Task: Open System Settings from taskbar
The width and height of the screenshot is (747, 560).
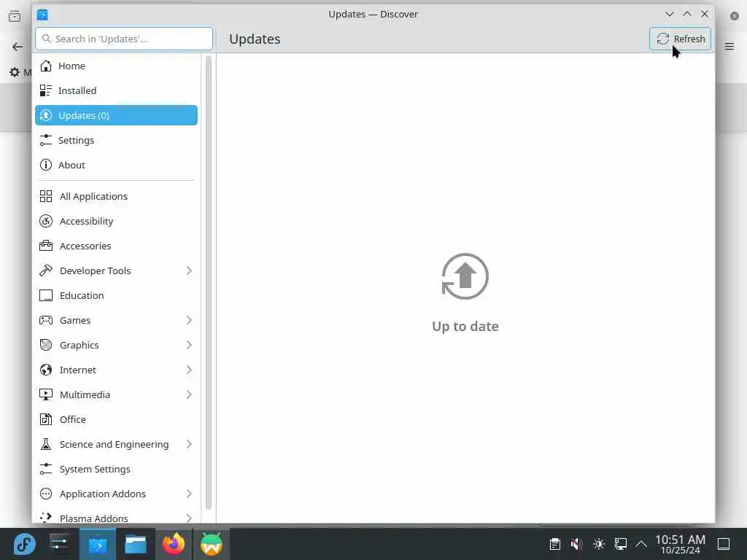Action: pos(60,544)
